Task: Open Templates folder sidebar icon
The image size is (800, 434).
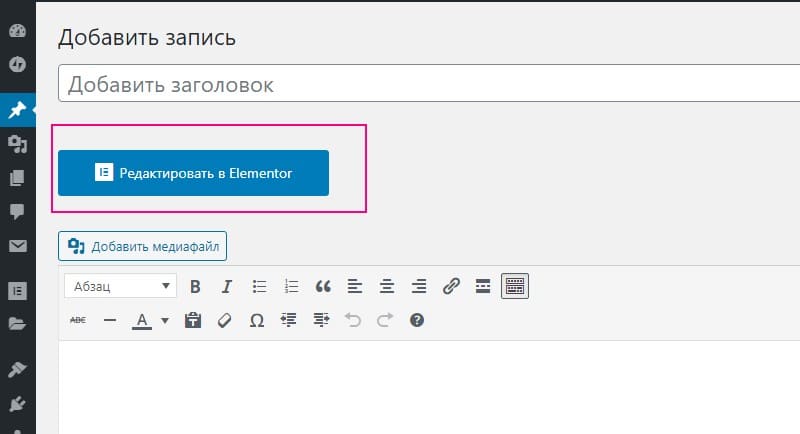Action: tap(17, 324)
